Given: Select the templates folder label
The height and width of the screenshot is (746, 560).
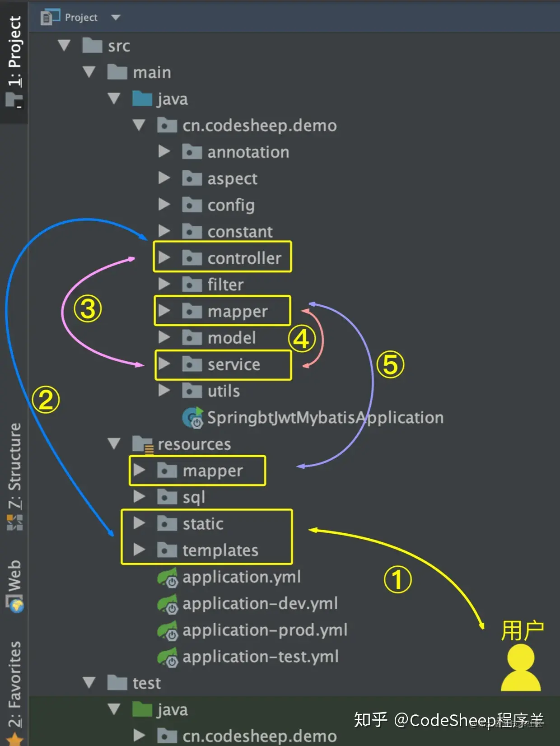Looking at the screenshot, I should 220,550.
